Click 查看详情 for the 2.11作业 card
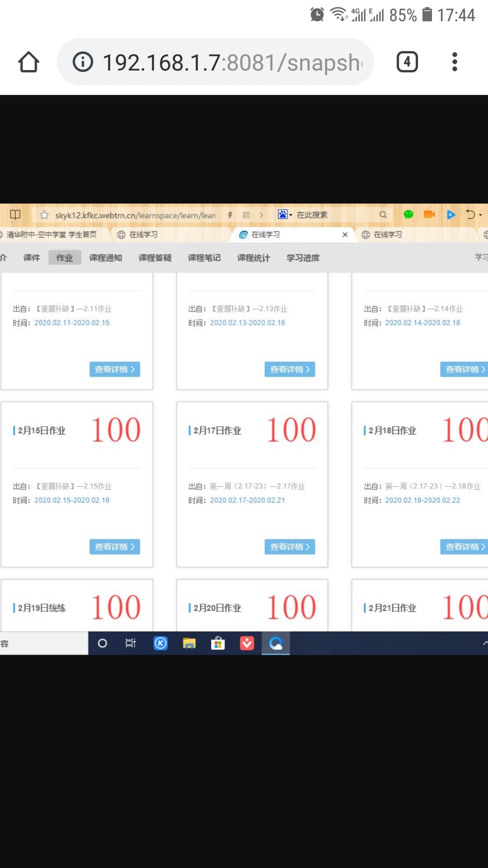The width and height of the screenshot is (488, 868). pos(115,369)
